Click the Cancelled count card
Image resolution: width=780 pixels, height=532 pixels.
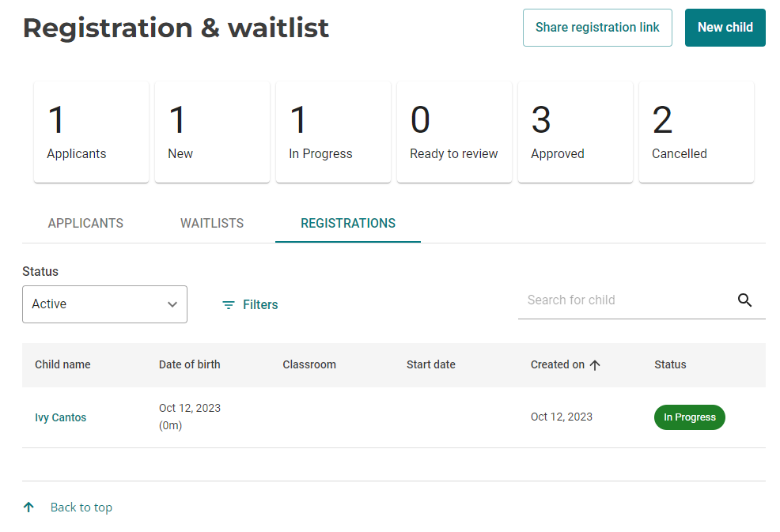pos(696,131)
